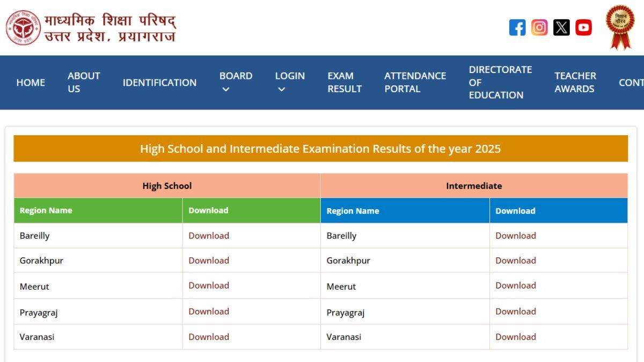Open the EXAM RESULT menu item
Image resolution: width=644 pixels, height=362 pixels.
344,82
